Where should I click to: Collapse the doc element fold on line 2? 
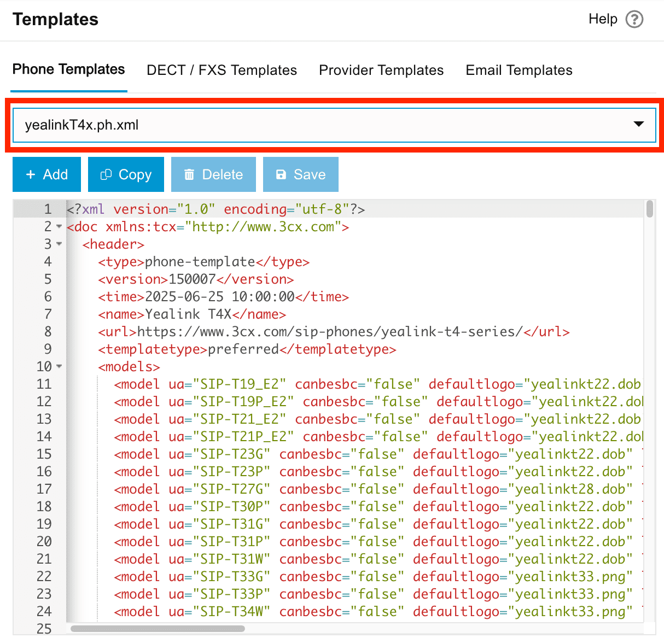click(x=59, y=226)
